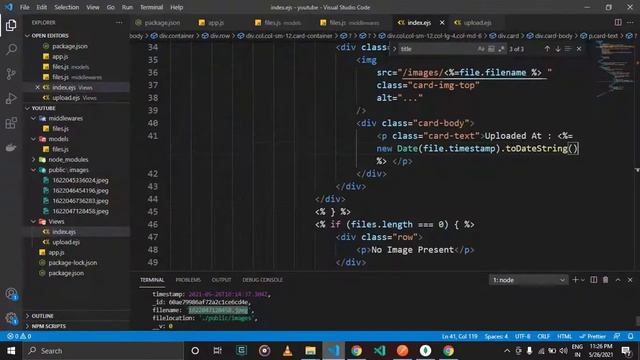Screen dimensions: 640x360
Task: Collapse the Views folder
Action: [33, 222]
